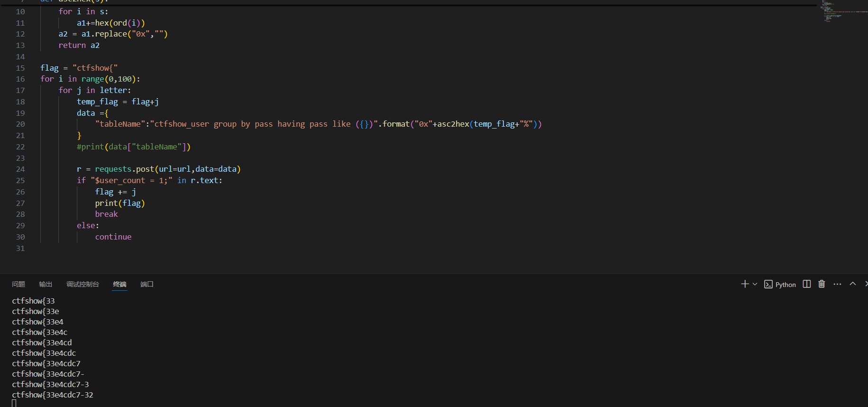Click the terminal cursor prompt
868x407 pixels.
click(14, 403)
